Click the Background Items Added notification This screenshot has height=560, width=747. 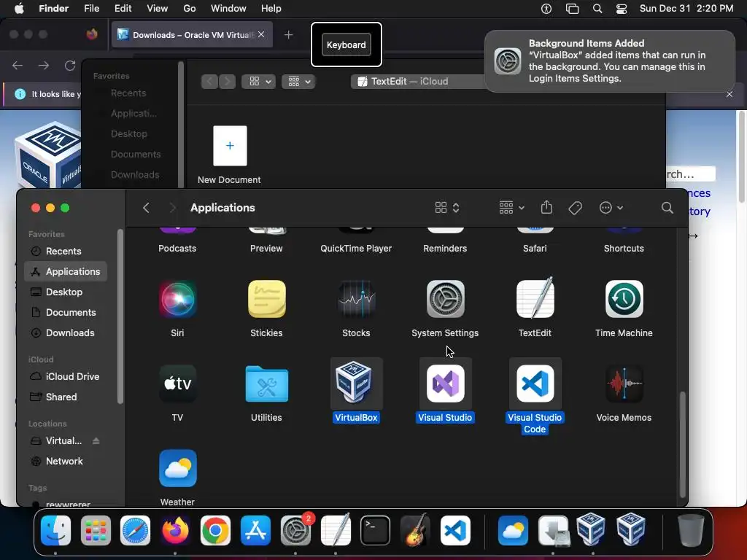click(609, 61)
